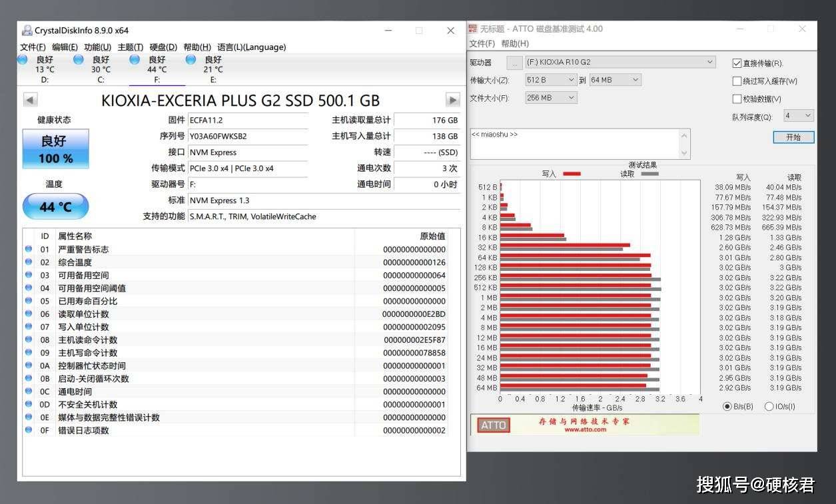
Task: Open CrystalDiskInfo 文件(F) menu
Action: click(x=33, y=47)
